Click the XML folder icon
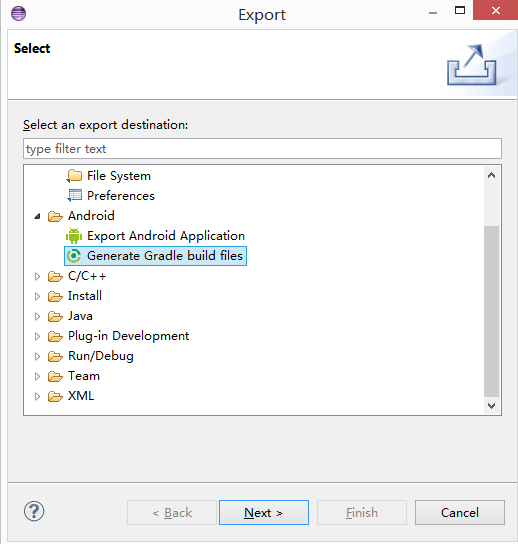Viewport: 518px width, 544px height. coord(55,396)
